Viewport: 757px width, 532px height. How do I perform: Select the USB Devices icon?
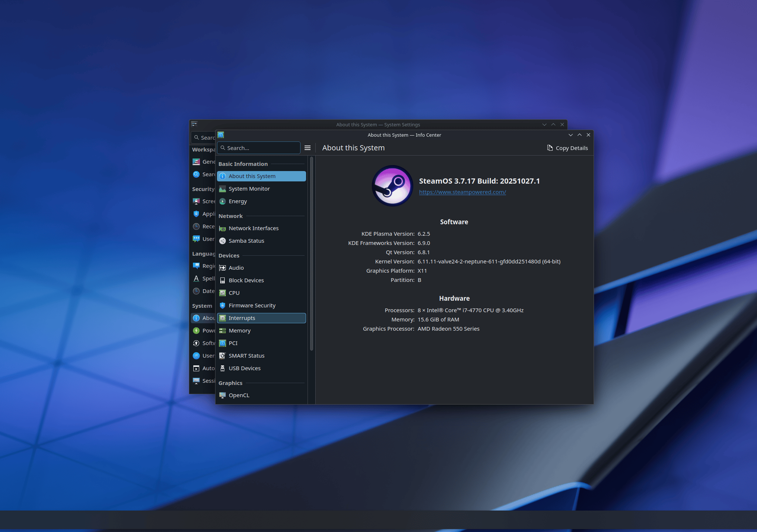click(223, 368)
